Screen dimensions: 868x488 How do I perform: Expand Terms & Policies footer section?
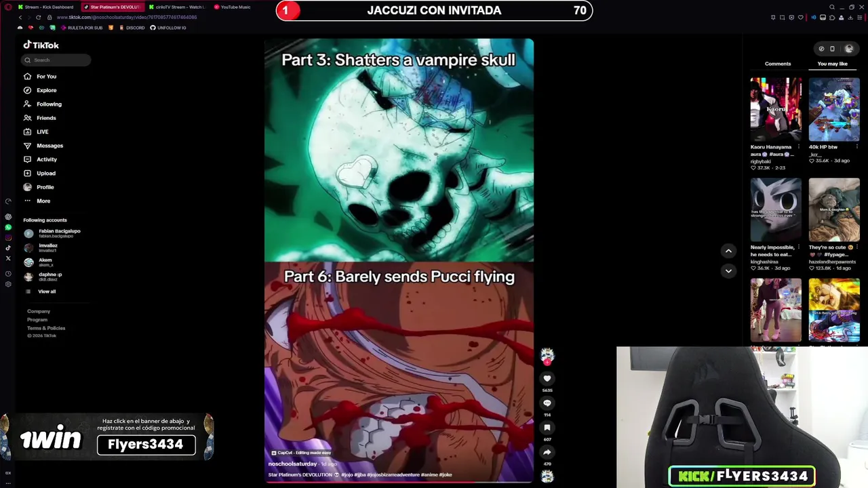(46, 328)
